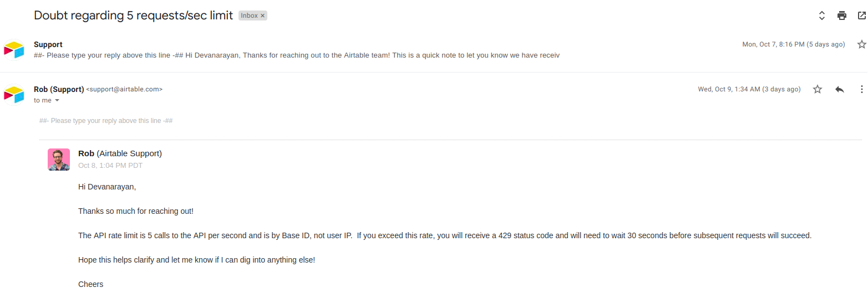The image size is (868, 308).
Task: Click the sender name Support
Action: 48,44
